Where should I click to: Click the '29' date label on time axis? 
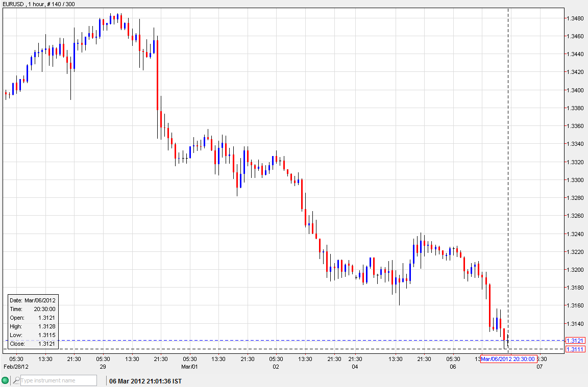pos(103,367)
